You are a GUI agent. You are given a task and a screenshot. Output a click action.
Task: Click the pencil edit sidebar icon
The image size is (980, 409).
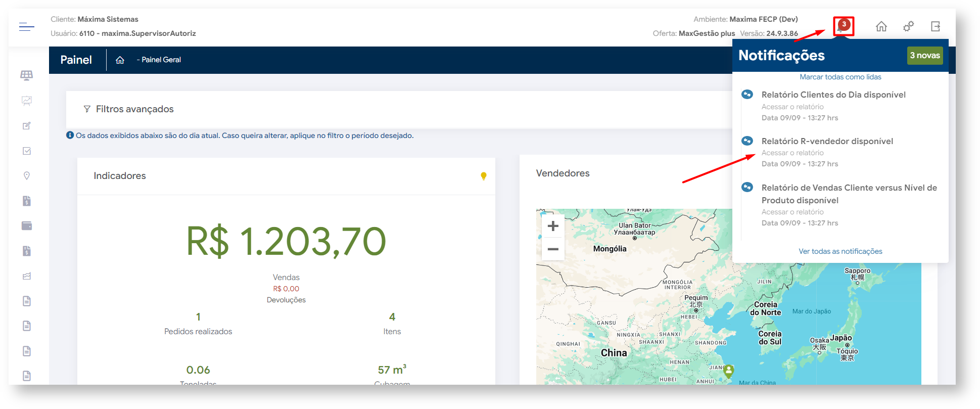[27, 126]
